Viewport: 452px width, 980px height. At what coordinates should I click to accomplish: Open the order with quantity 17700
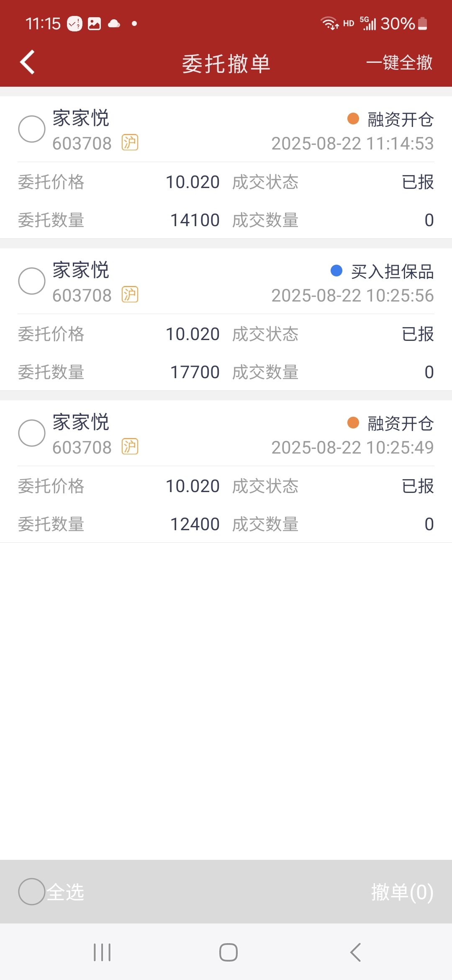(226, 320)
